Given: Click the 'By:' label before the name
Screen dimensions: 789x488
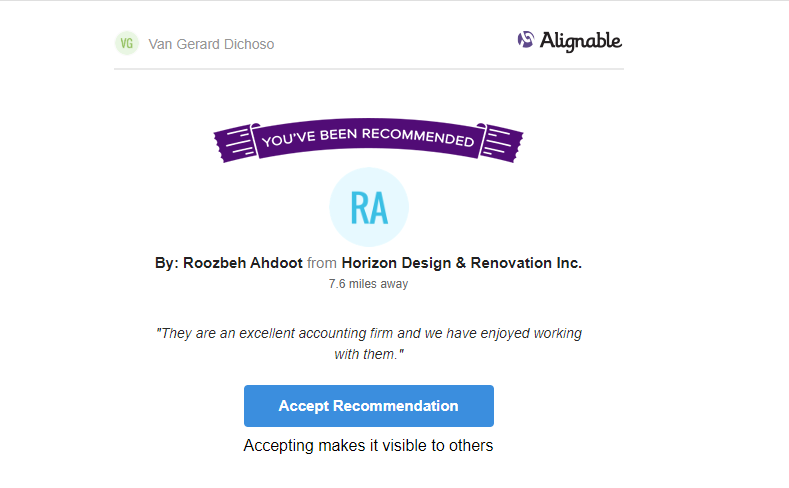Looking at the screenshot, I should (x=167, y=263).
